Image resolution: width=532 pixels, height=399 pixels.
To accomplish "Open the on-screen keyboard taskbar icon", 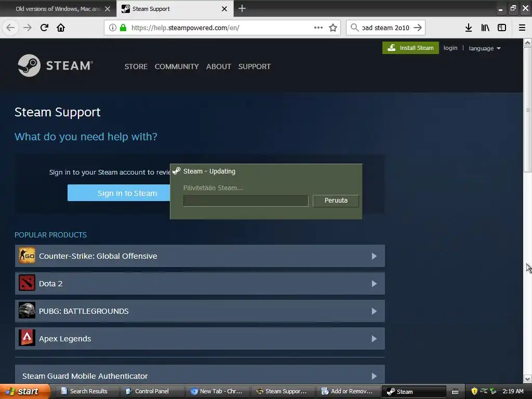I will click(x=455, y=392).
